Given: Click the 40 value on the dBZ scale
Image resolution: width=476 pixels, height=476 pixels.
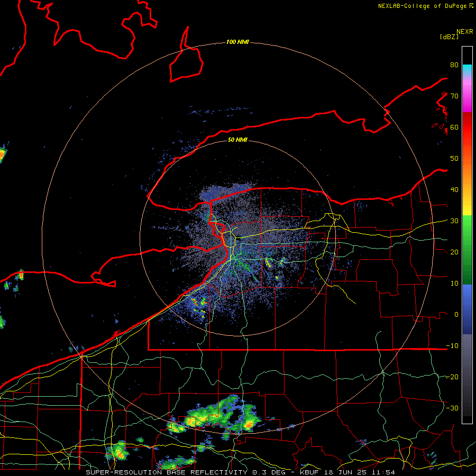Looking at the screenshot, I should (454, 190).
